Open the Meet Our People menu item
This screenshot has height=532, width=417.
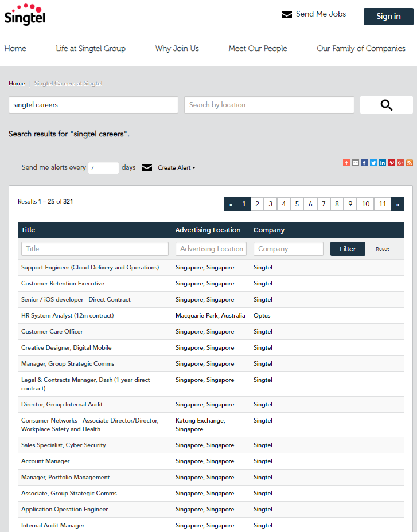pyautogui.click(x=258, y=49)
